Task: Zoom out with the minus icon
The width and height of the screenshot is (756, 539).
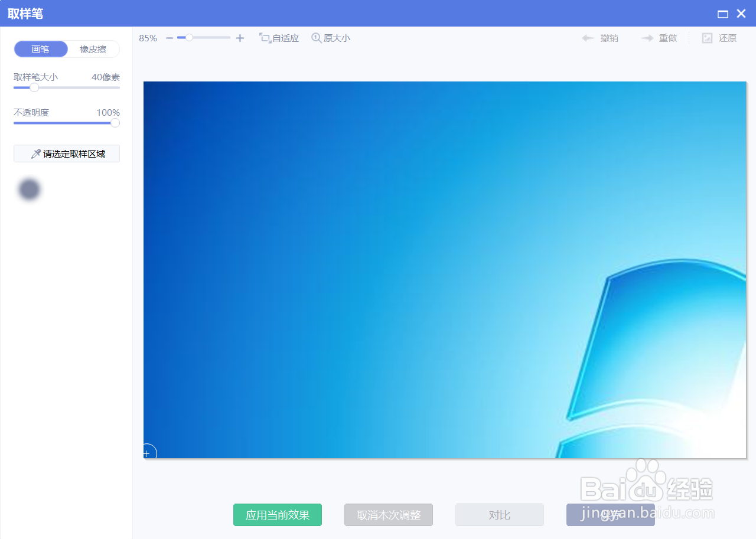Action: pyautogui.click(x=170, y=38)
